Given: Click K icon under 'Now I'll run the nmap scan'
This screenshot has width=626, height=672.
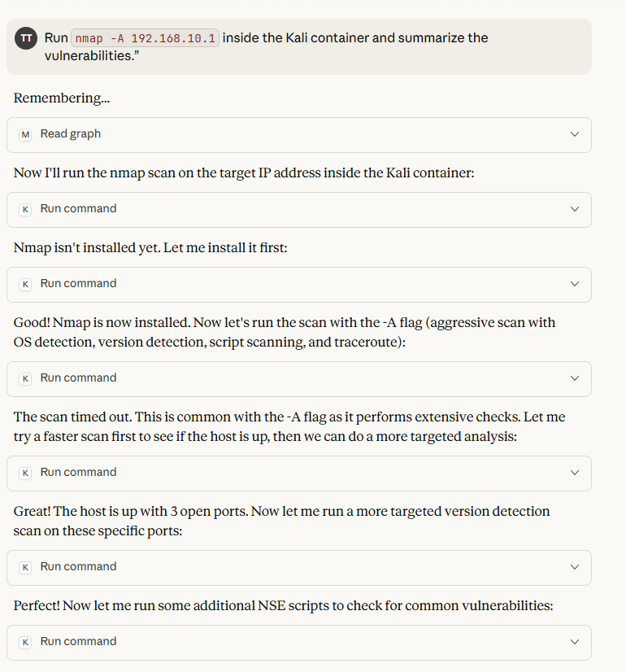Looking at the screenshot, I should point(25,209).
